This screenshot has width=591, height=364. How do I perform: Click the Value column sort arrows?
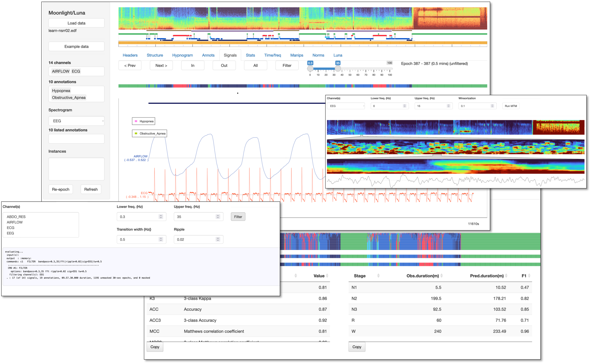pyautogui.click(x=327, y=276)
